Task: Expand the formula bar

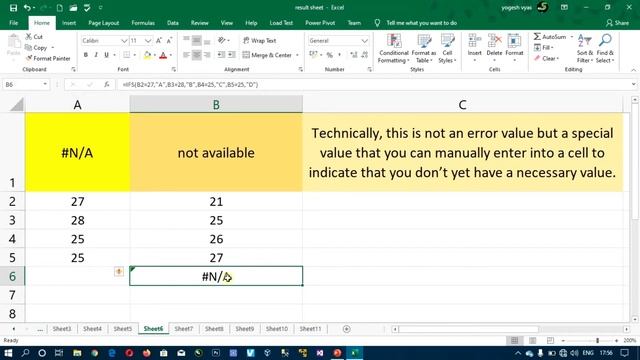Action: tap(633, 84)
